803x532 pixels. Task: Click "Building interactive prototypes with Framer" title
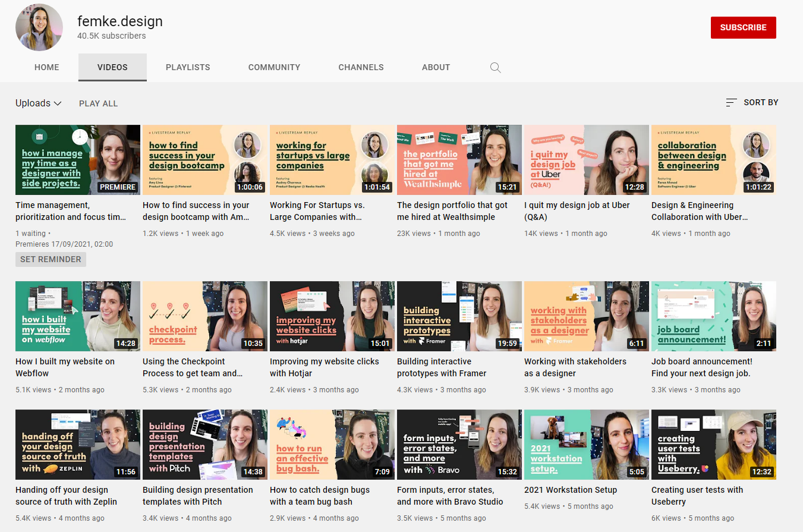441,367
